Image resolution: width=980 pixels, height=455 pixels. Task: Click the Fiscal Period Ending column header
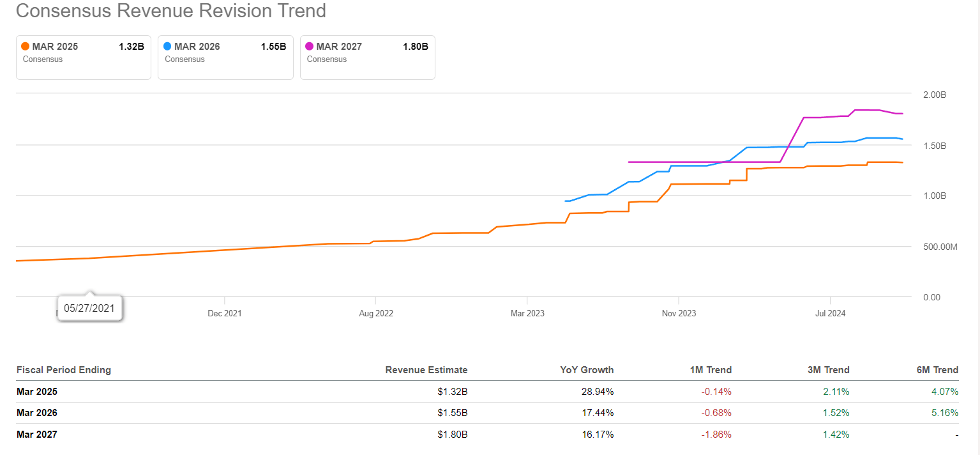click(64, 370)
